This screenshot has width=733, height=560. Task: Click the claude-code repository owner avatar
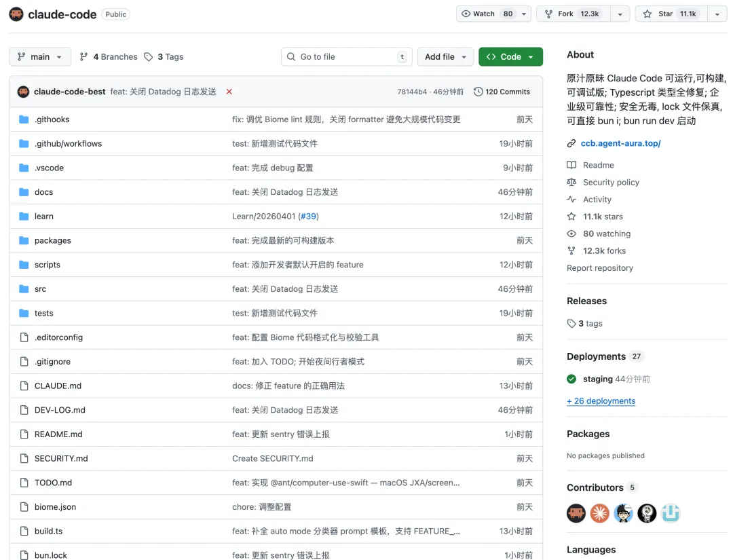tap(16, 14)
